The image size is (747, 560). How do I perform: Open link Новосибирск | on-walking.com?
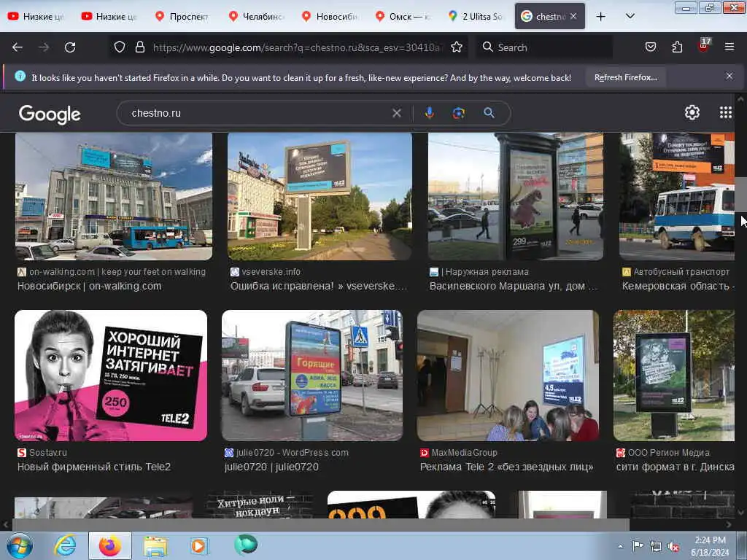pos(90,286)
